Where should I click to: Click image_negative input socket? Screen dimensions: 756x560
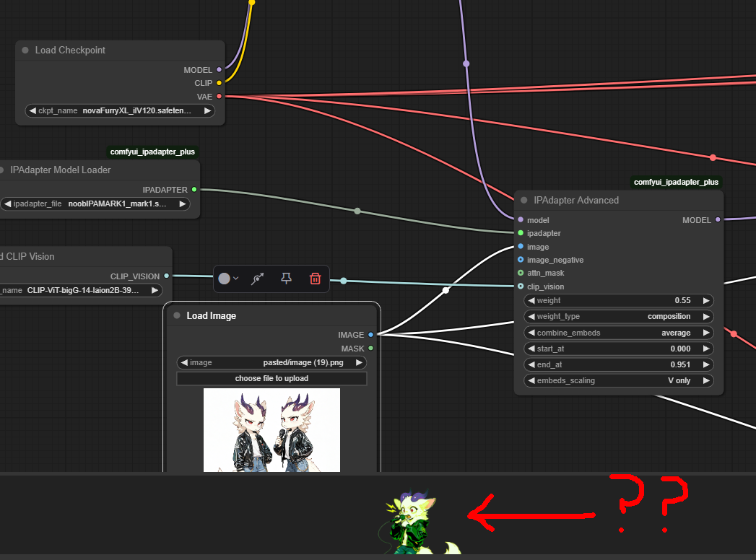tap(521, 260)
